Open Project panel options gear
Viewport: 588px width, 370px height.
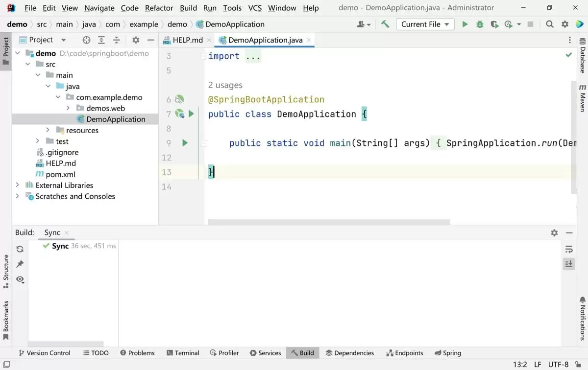click(x=136, y=40)
